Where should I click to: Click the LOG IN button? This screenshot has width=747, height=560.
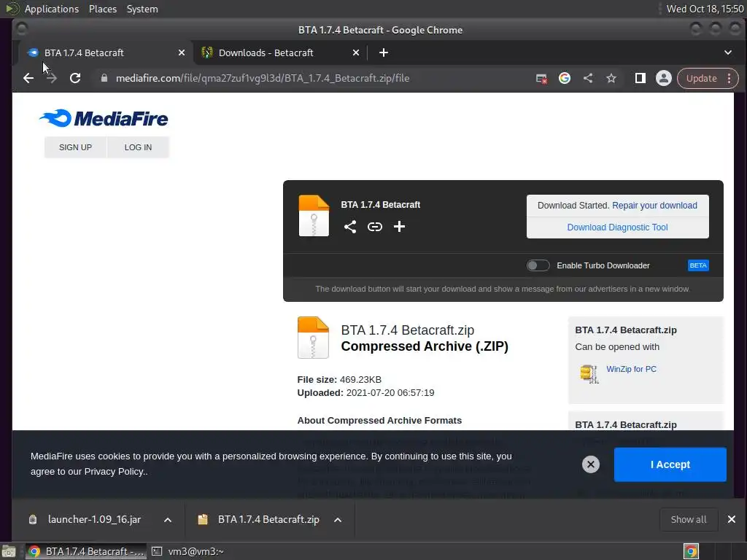(x=138, y=147)
